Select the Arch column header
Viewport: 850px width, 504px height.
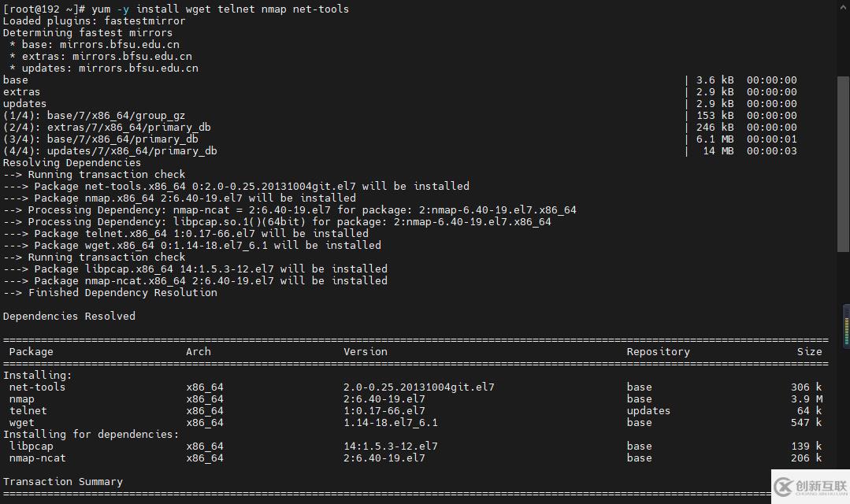[x=199, y=352]
